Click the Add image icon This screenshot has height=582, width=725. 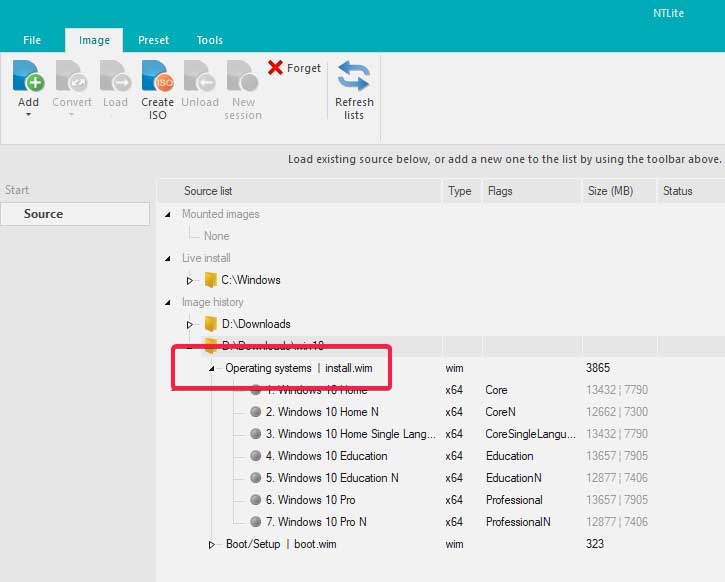click(x=28, y=76)
